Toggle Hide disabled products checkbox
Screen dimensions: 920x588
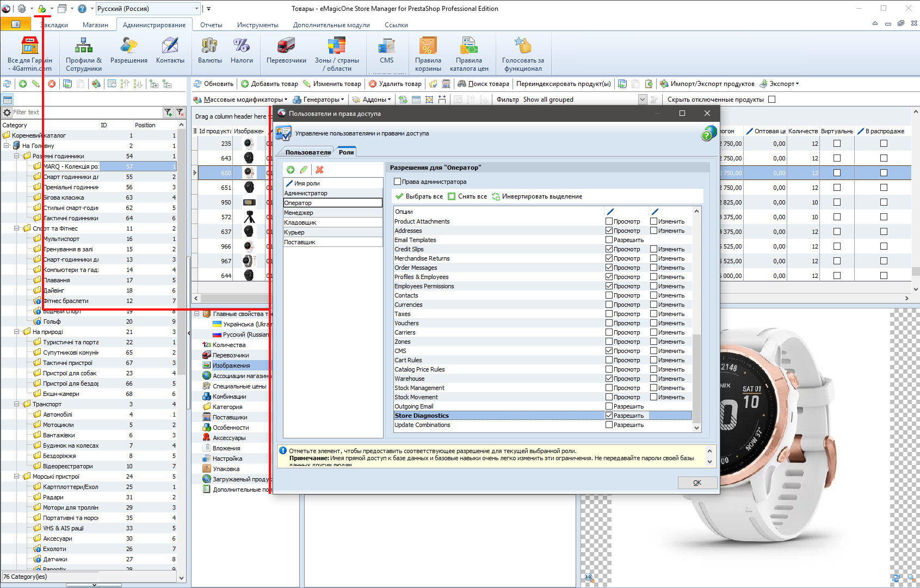pos(771,100)
